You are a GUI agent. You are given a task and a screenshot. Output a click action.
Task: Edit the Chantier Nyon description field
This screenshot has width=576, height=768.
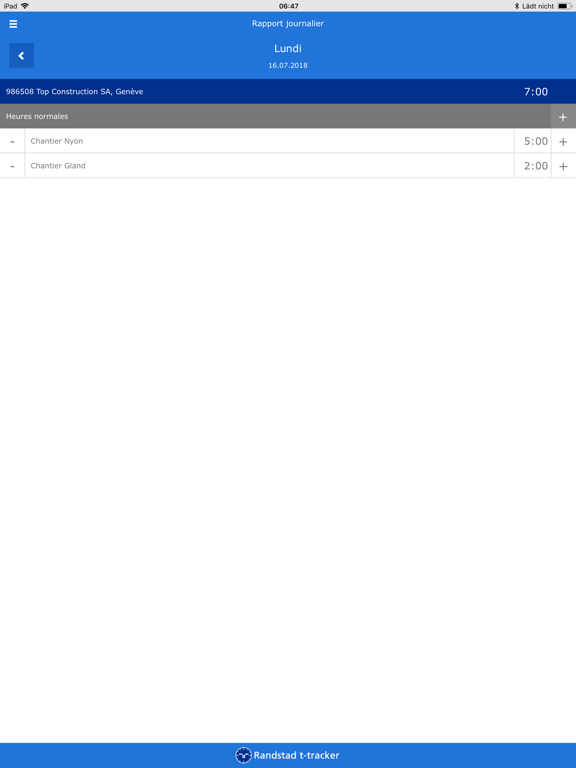269,141
